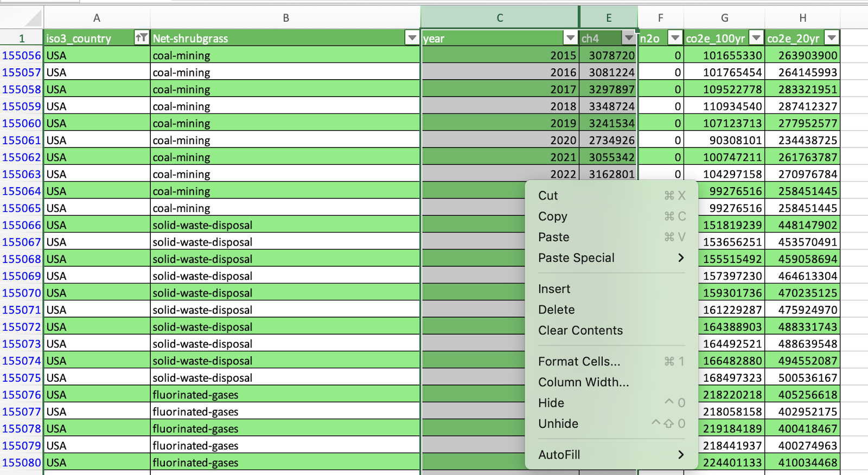This screenshot has height=475, width=868.
Task: Open the co2e_20yr filter dropdown
Action: click(x=832, y=38)
